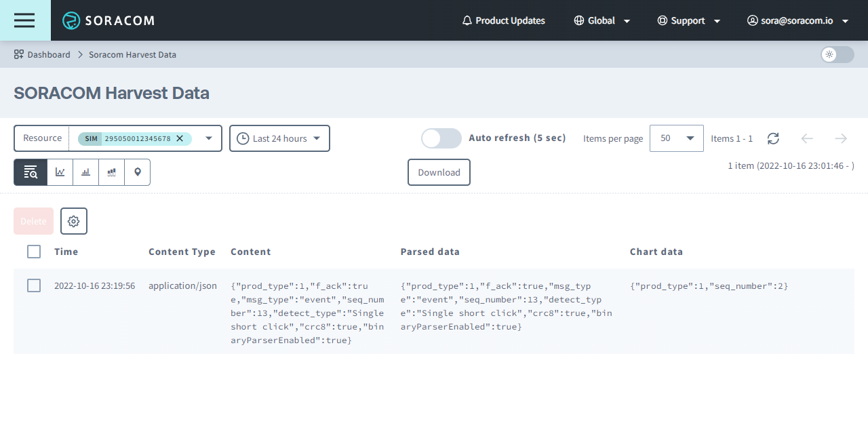The width and height of the screenshot is (868, 434).
Task: Open the stacked bar chart view
Action: [x=111, y=172]
